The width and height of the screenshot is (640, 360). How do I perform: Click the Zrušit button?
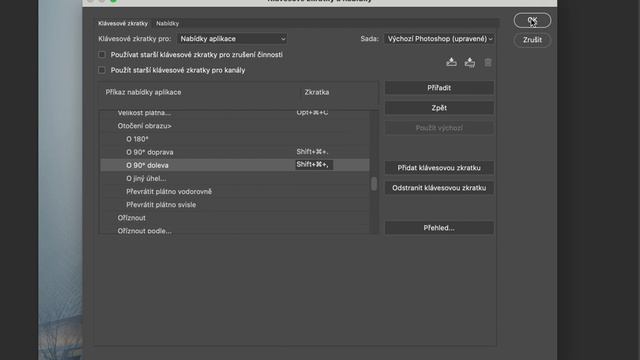532,40
